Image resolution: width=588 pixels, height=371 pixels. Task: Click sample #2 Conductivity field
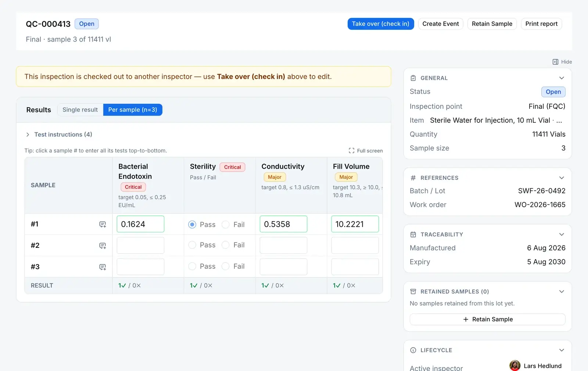[x=283, y=245]
